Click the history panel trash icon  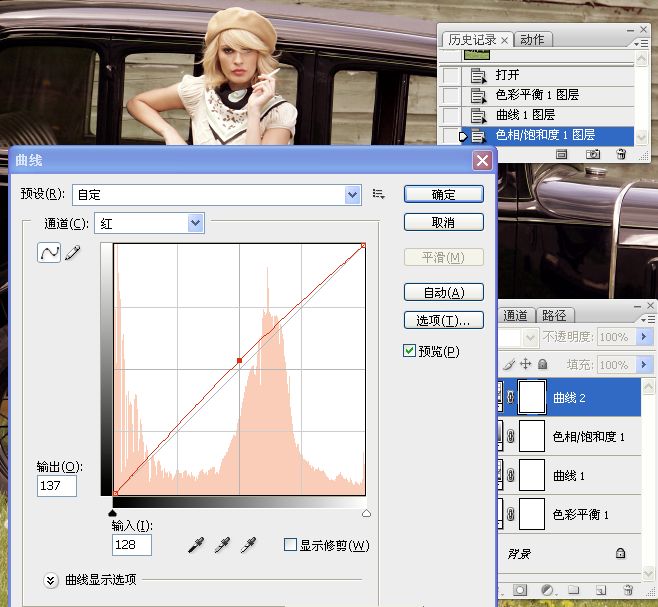(x=621, y=154)
